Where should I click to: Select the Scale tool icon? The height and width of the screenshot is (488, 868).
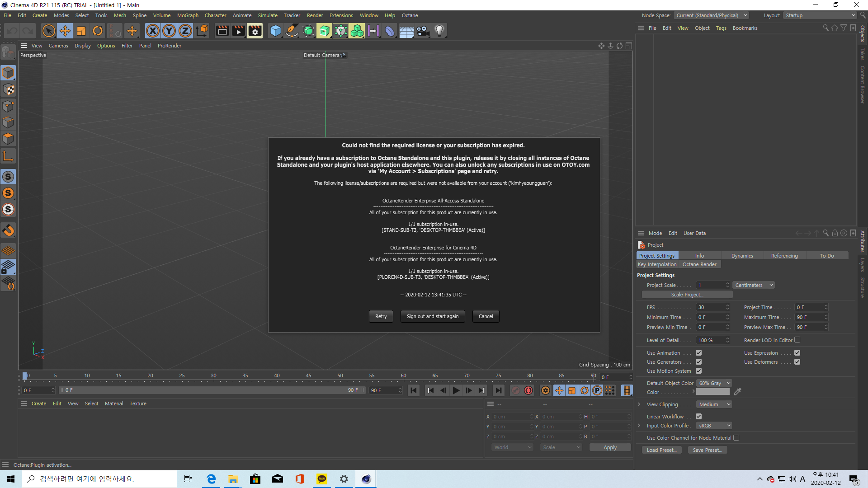pyautogui.click(x=81, y=31)
